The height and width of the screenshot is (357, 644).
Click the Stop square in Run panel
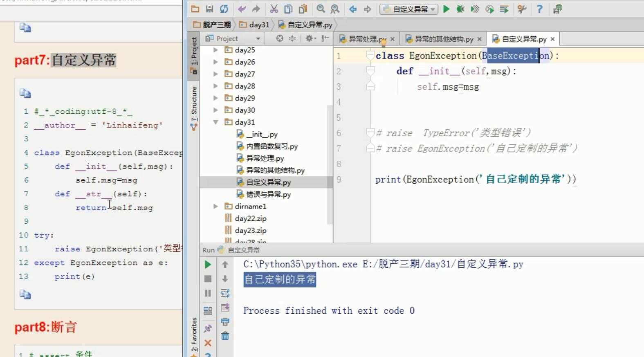(x=208, y=279)
